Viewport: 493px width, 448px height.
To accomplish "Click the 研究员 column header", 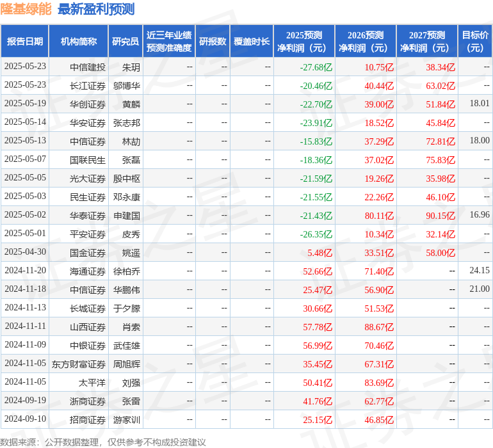I will (x=125, y=42).
